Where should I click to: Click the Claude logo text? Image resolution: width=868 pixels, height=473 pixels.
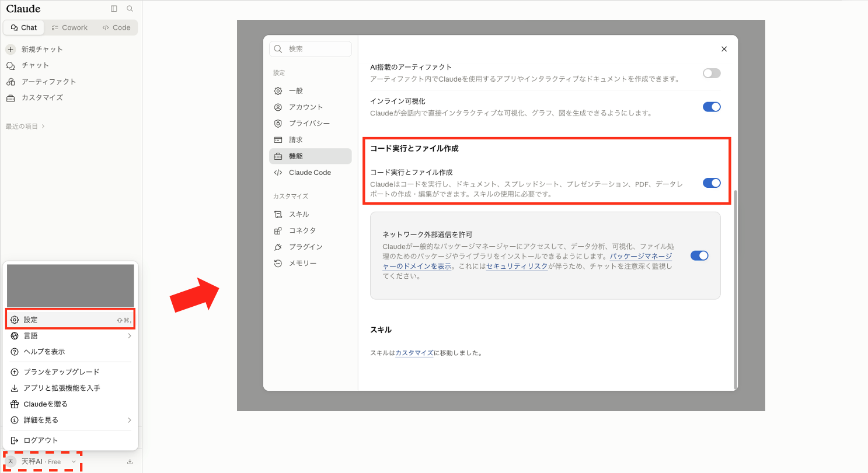pos(23,9)
